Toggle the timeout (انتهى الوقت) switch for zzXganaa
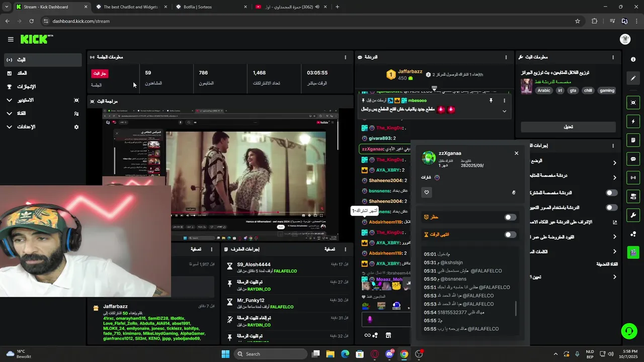The width and height of the screenshot is (644, 362). 510,235
